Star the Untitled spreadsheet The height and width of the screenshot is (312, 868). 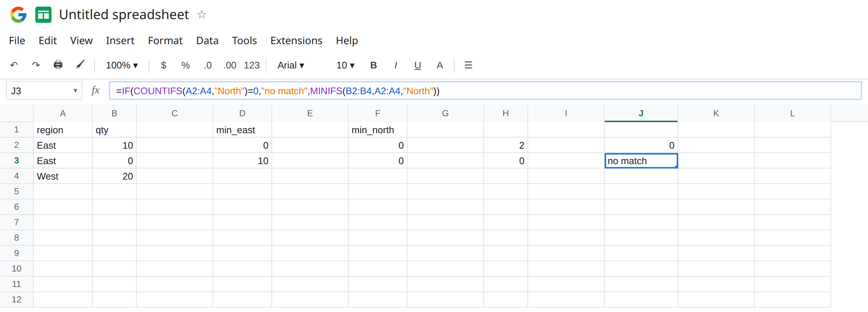(202, 15)
